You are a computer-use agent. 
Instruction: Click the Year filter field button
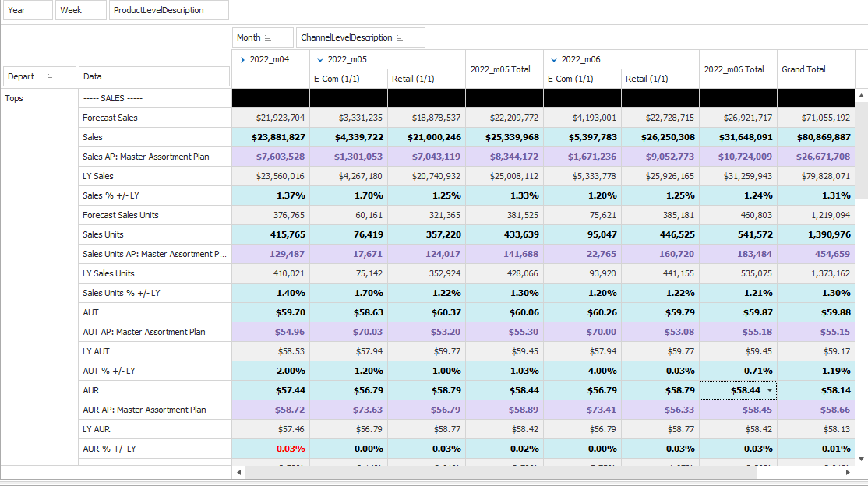click(x=26, y=10)
